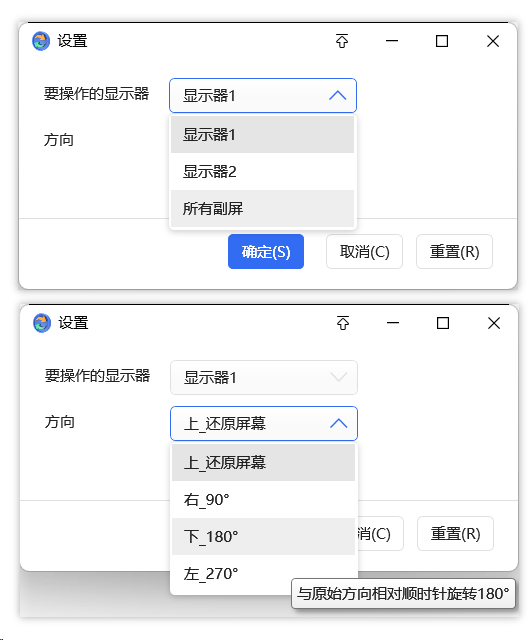
Task: Close the lower settings dialog
Action: click(494, 323)
